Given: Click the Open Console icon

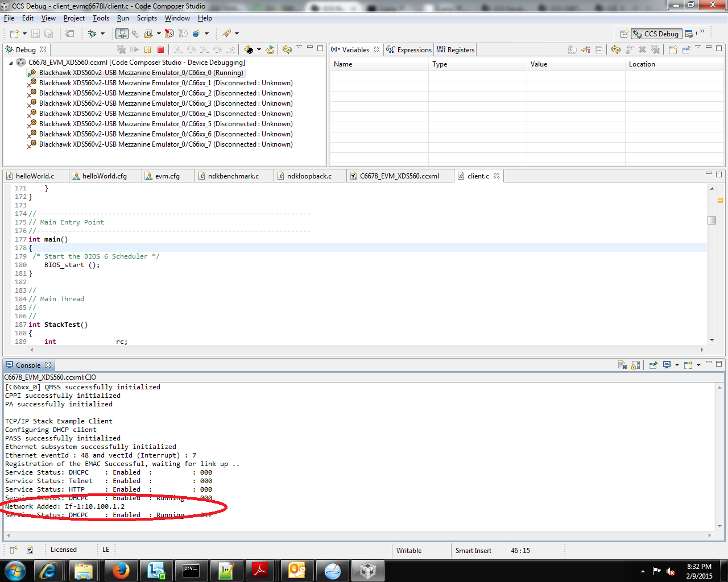Looking at the screenshot, I should tap(688, 365).
